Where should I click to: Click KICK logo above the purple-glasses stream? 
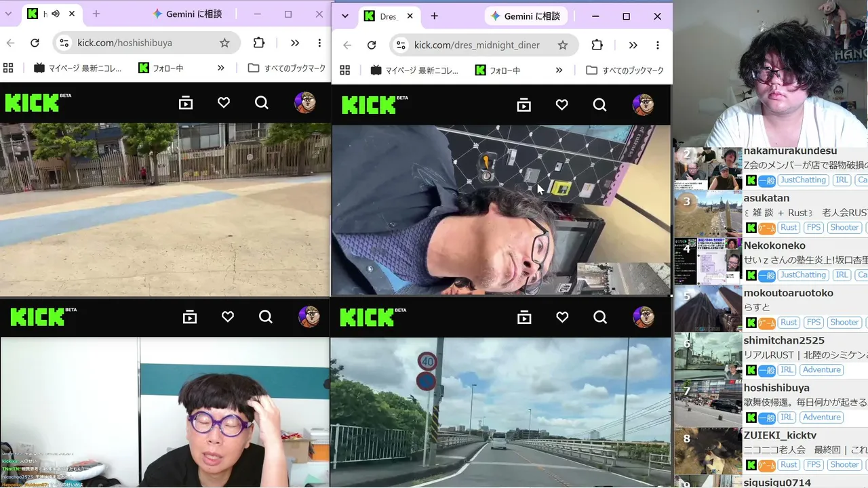pos(43,317)
